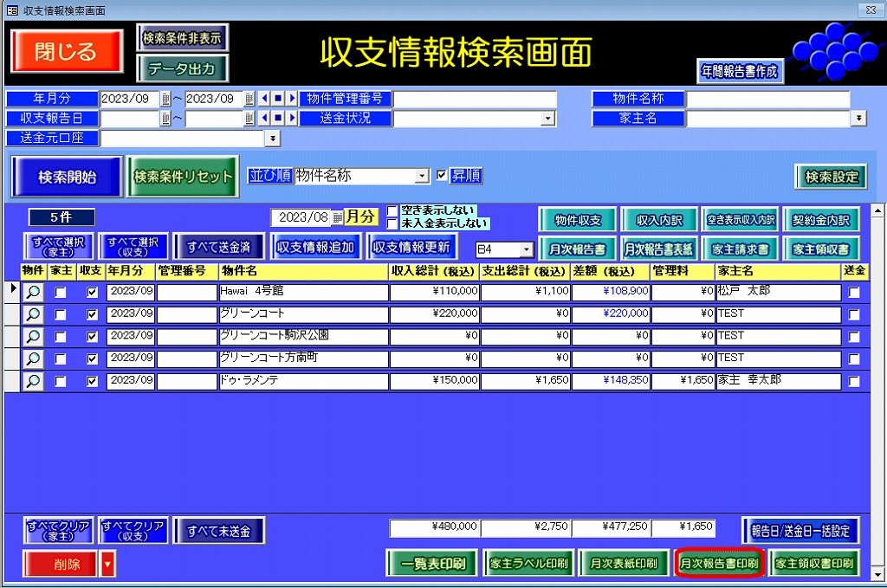Open calendar picker for 収支報告日 start date
This screenshot has width=887, height=588.
pos(165,118)
